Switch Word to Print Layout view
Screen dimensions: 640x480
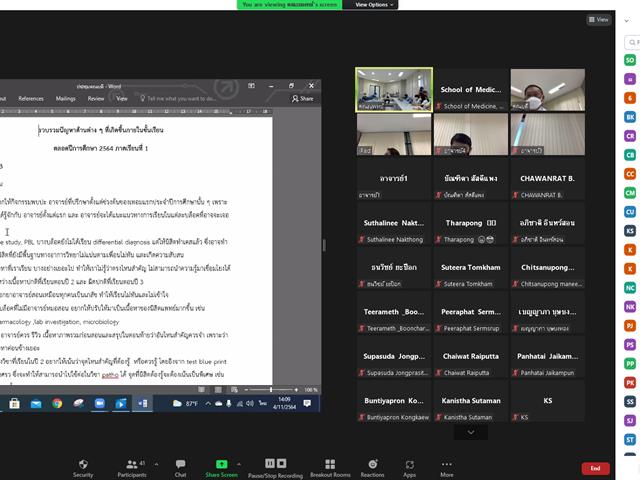tap(218, 390)
